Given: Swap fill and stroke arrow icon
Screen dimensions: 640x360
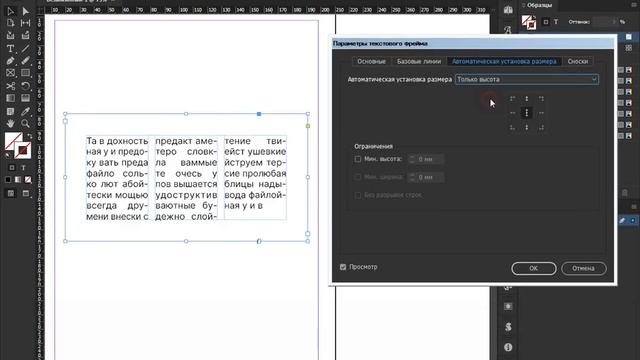Looking at the screenshot, I should pos(29,136).
